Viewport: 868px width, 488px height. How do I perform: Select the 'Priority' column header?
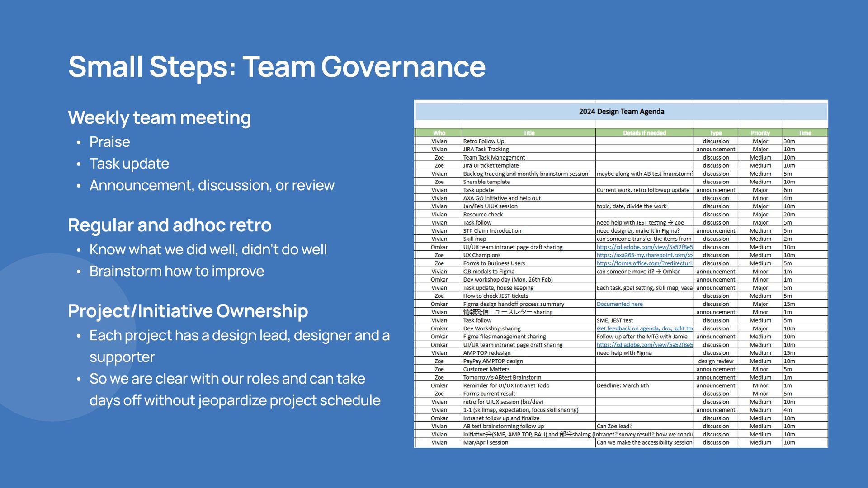[x=760, y=133]
